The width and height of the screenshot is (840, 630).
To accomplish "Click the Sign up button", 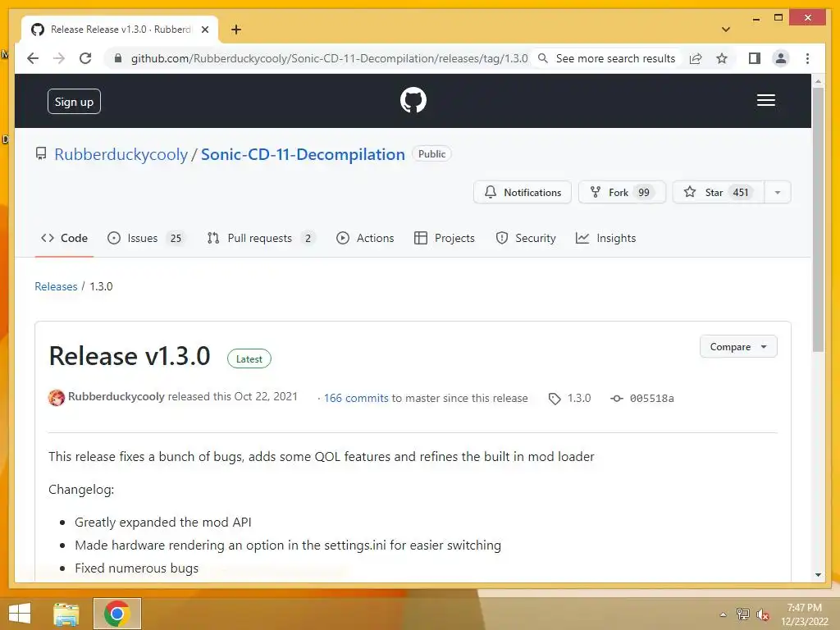I will (74, 101).
